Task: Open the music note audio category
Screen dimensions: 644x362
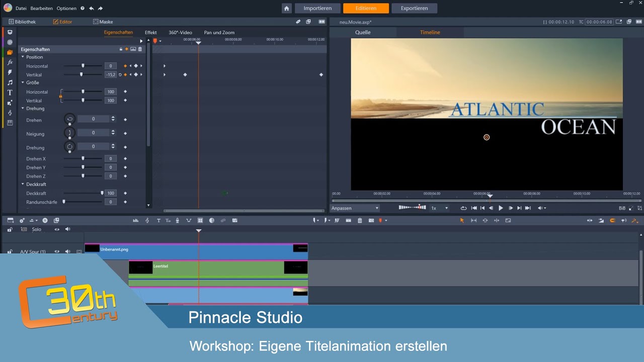Action: [x=10, y=82]
